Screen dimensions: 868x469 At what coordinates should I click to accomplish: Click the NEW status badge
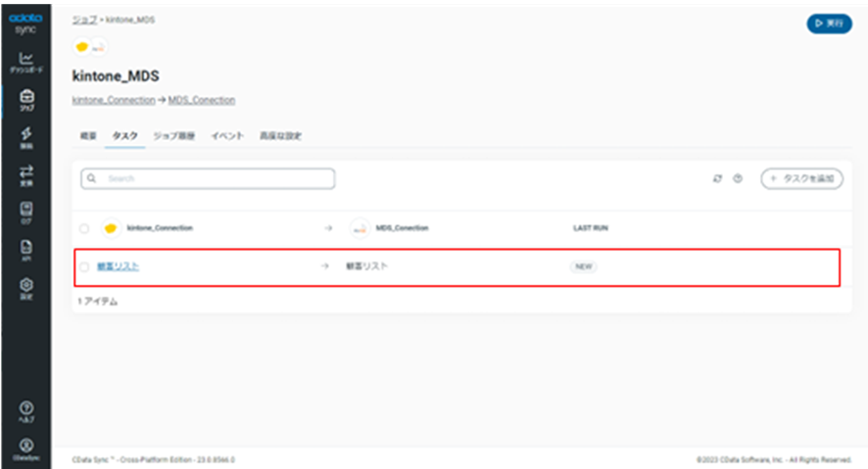coord(584,266)
